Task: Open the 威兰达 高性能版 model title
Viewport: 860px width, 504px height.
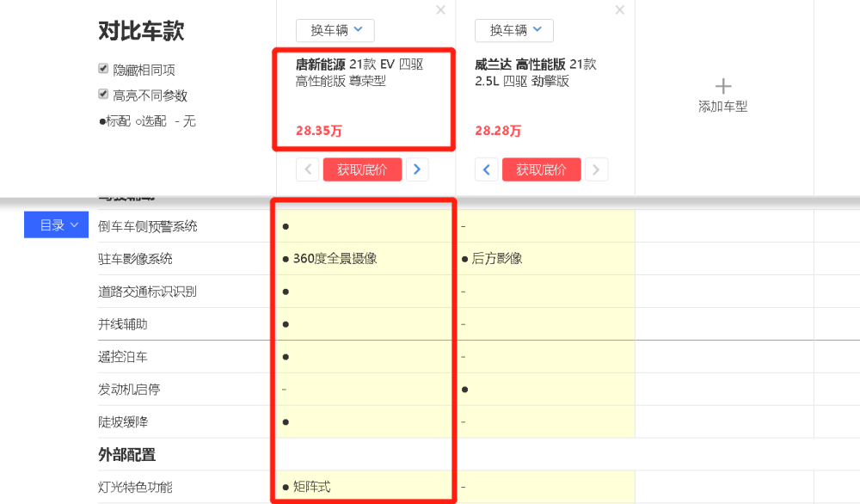Action: (535, 72)
